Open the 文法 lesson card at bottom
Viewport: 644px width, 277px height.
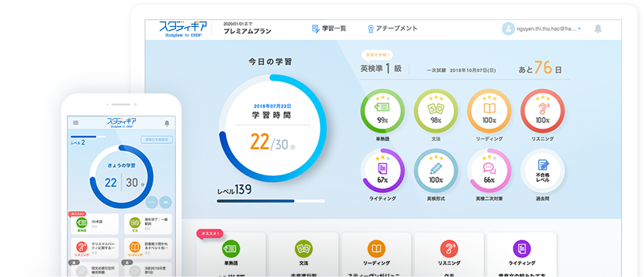[x=304, y=254]
